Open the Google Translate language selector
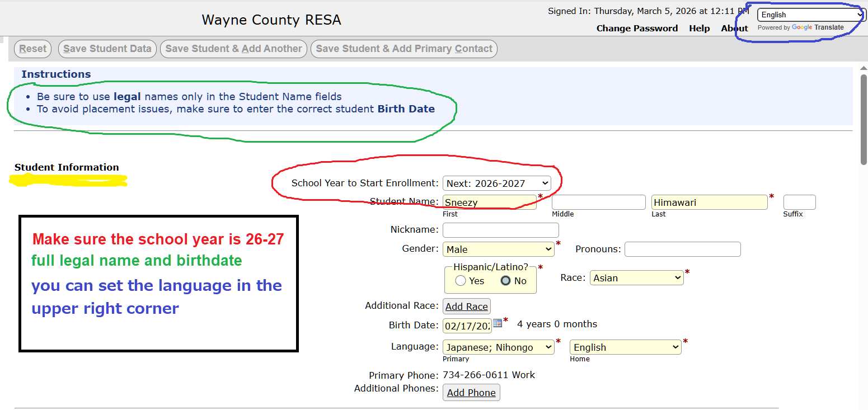Viewport: 868px width, 410px height. tap(810, 15)
